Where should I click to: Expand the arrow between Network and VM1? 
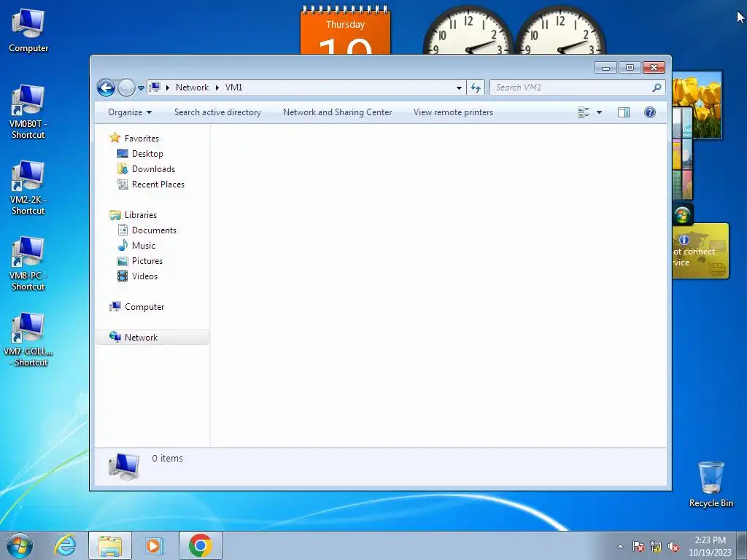coord(217,87)
